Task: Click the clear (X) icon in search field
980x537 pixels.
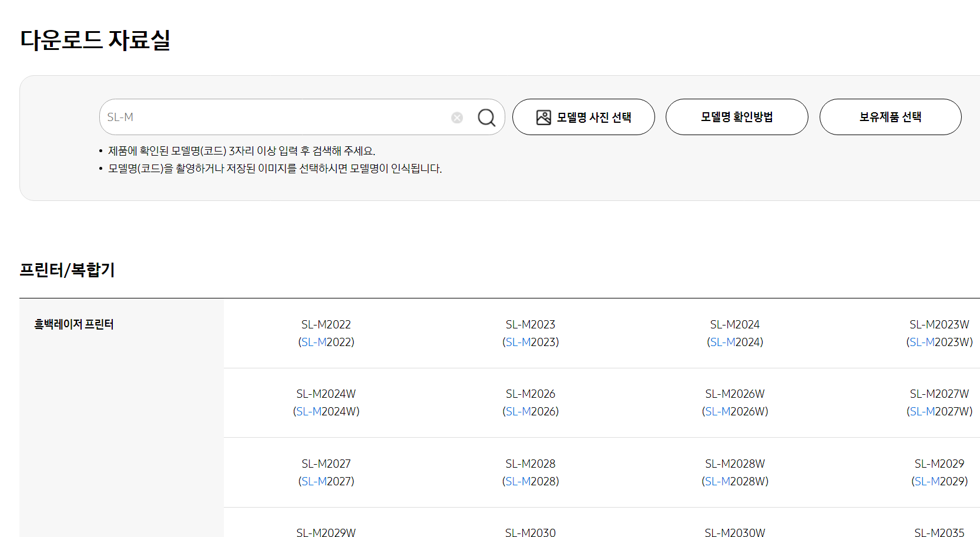Action: (x=457, y=117)
